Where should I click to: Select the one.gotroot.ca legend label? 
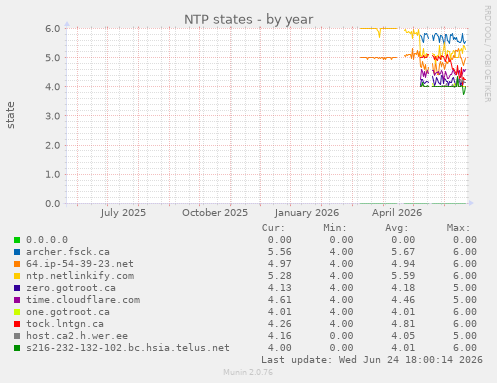(x=68, y=312)
